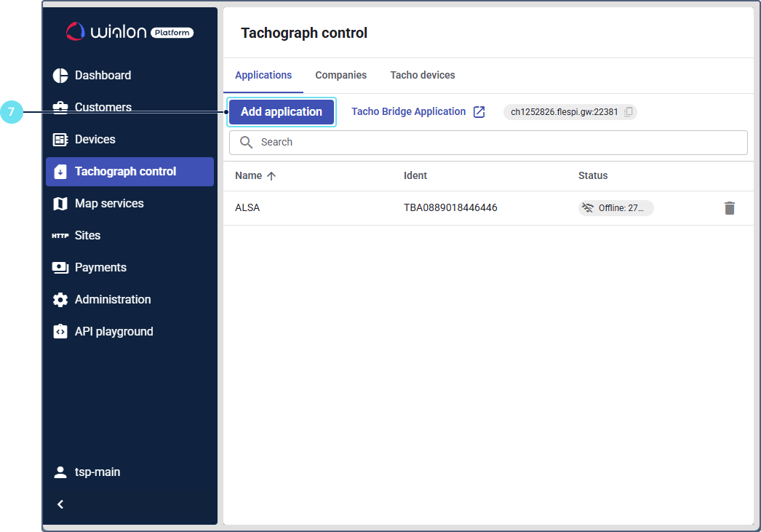761x532 pixels.
Task: Sort the table by Name column arrow
Action: tap(271, 176)
